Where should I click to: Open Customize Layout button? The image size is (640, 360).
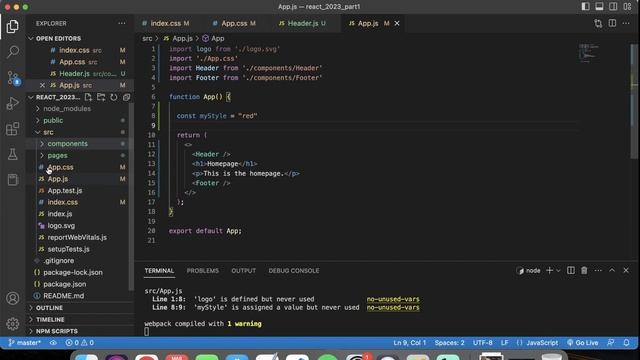click(627, 7)
